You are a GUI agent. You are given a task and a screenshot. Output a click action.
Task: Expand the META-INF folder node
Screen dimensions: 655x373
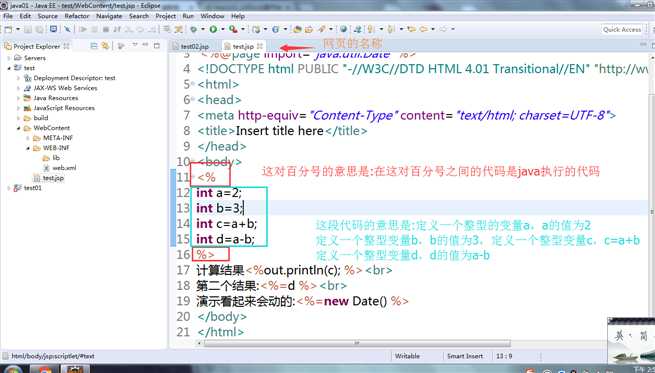28,138
